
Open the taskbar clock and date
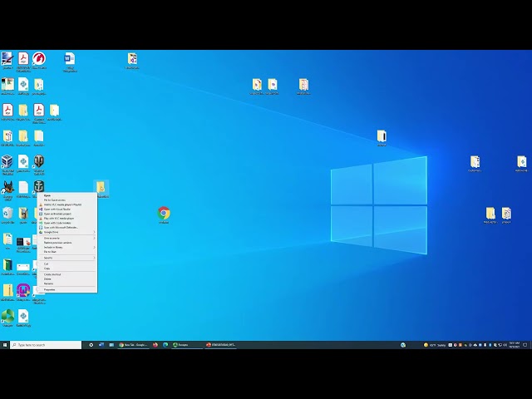[514, 345]
